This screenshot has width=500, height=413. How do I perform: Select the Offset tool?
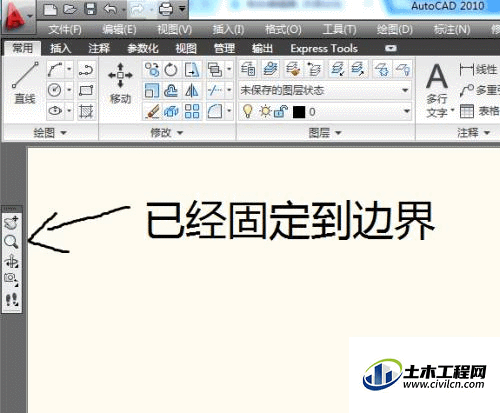[171, 90]
